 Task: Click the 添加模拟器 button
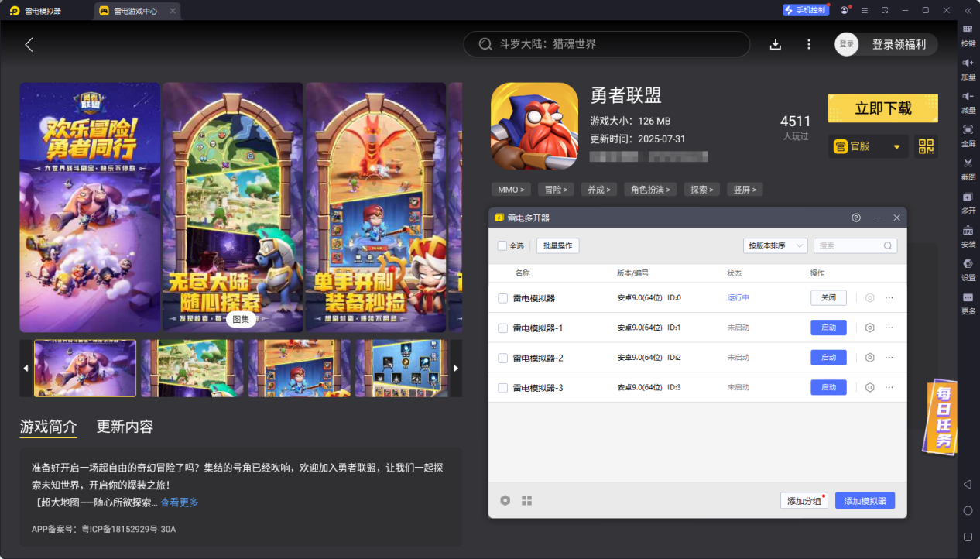[x=865, y=501]
